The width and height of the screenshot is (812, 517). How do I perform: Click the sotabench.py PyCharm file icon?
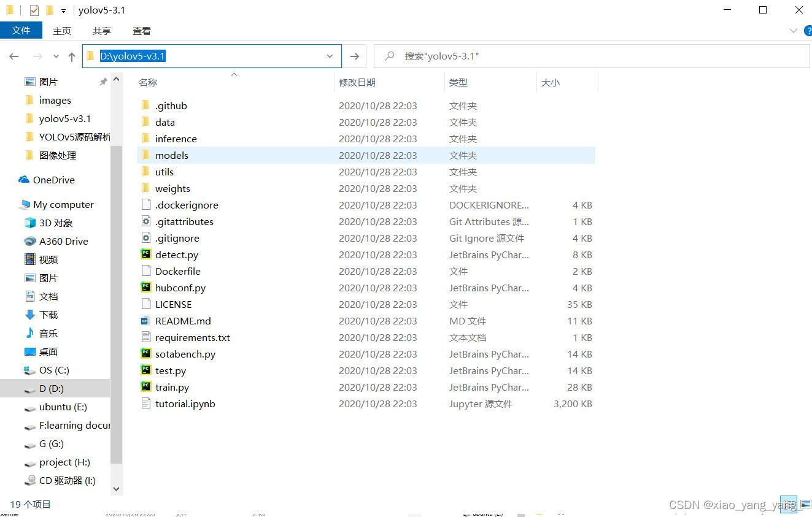click(145, 354)
